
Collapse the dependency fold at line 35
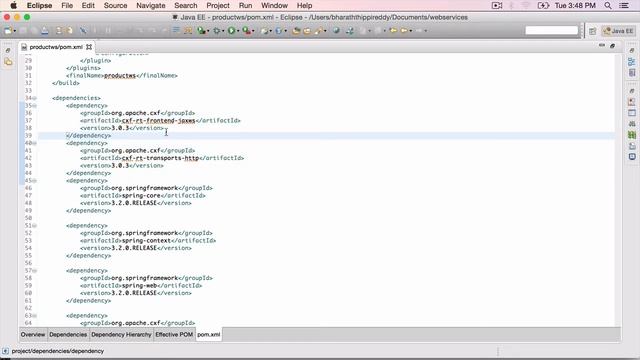point(35,106)
